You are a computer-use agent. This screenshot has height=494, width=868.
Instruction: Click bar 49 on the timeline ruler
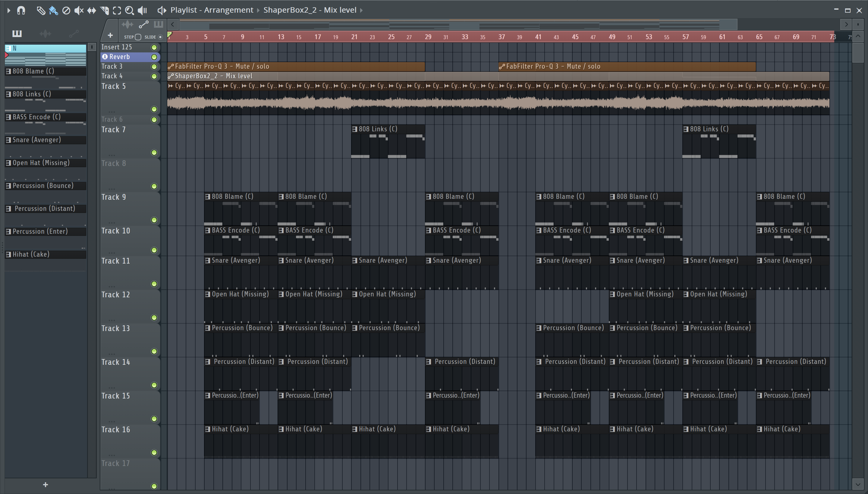click(x=612, y=37)
